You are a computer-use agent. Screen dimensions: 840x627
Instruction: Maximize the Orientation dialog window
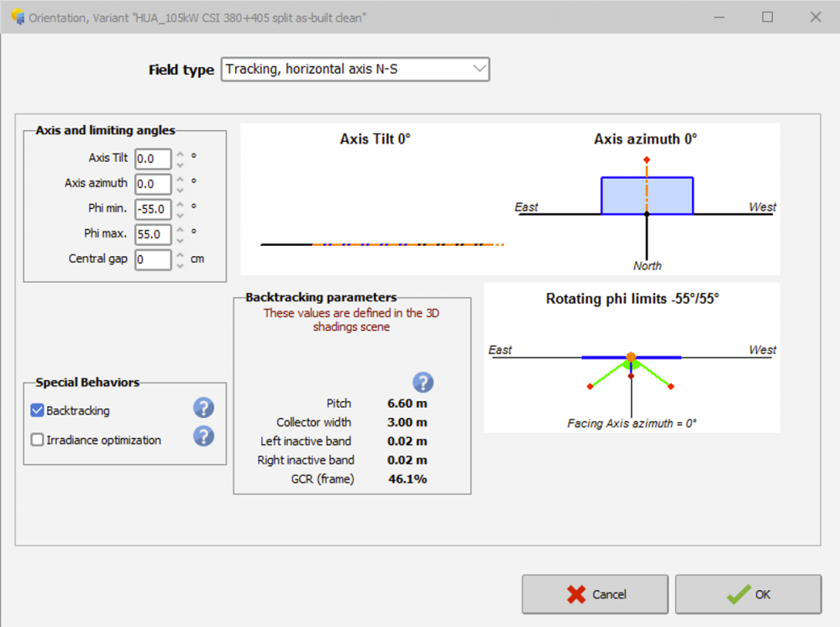coord(767,17)
